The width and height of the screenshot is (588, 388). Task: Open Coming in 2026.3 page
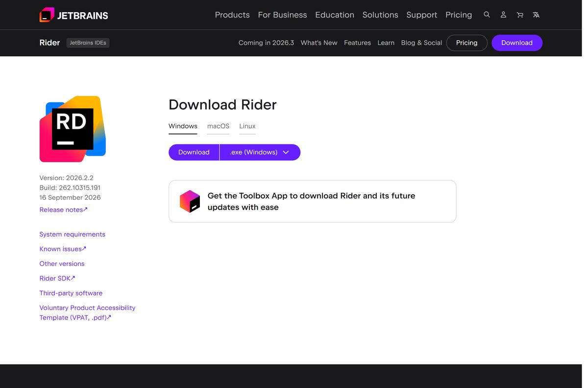(266, 43)
